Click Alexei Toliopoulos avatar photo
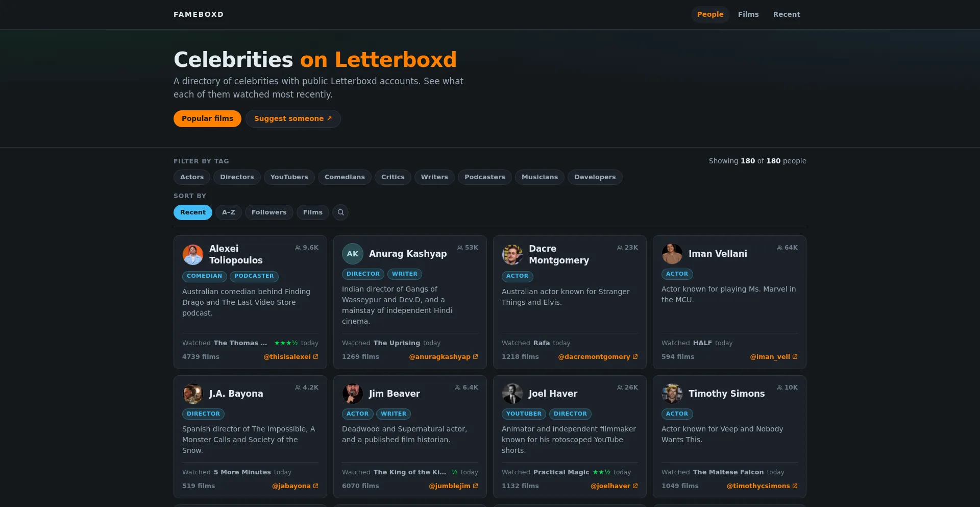Viewport: 980px width, 507px height. click(193, 254)
